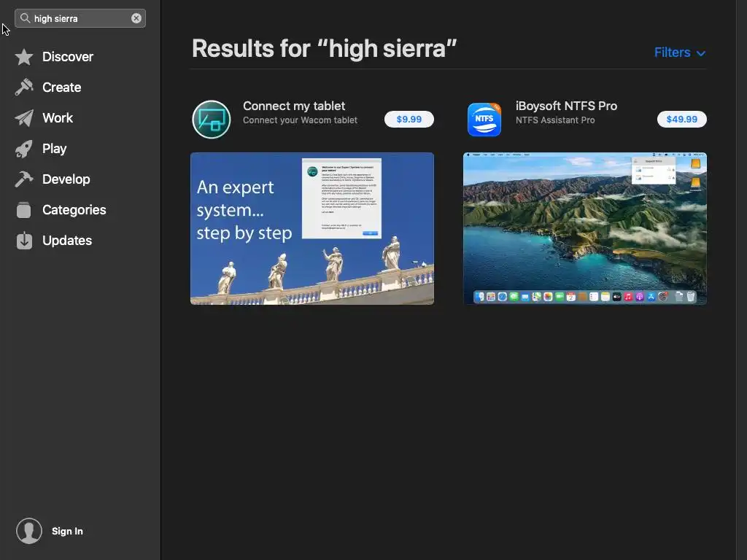The width and height of the screenshot is (747, 560).
Task: Open the Develop section
Action: click(x=66, y=179)
